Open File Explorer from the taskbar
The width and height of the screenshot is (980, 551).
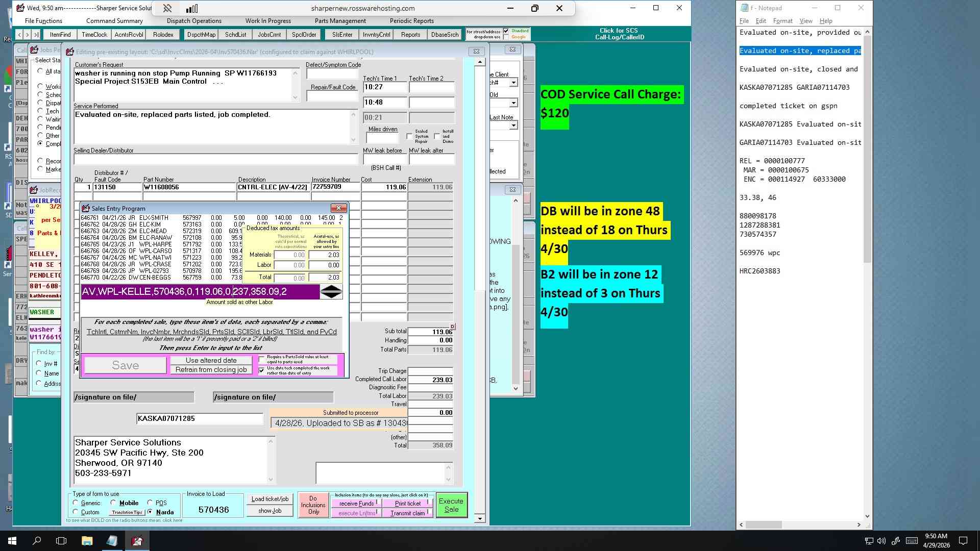(87, 541)
